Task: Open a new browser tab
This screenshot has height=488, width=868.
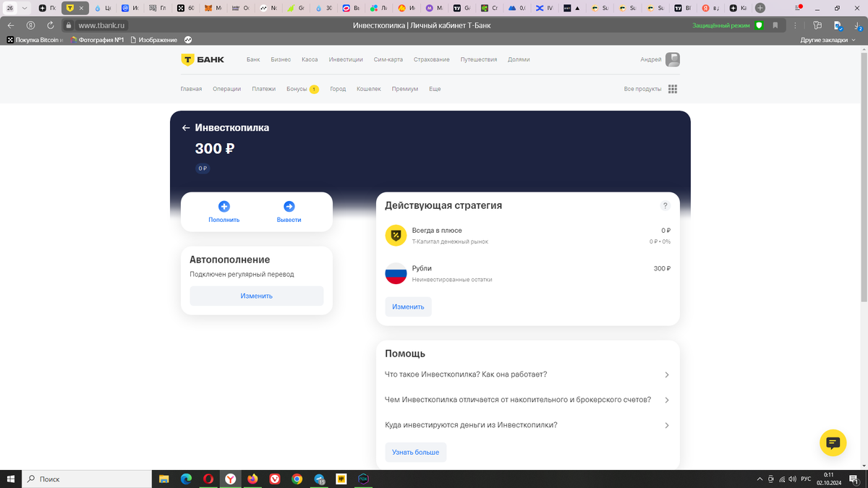Action: pos(759,8)
